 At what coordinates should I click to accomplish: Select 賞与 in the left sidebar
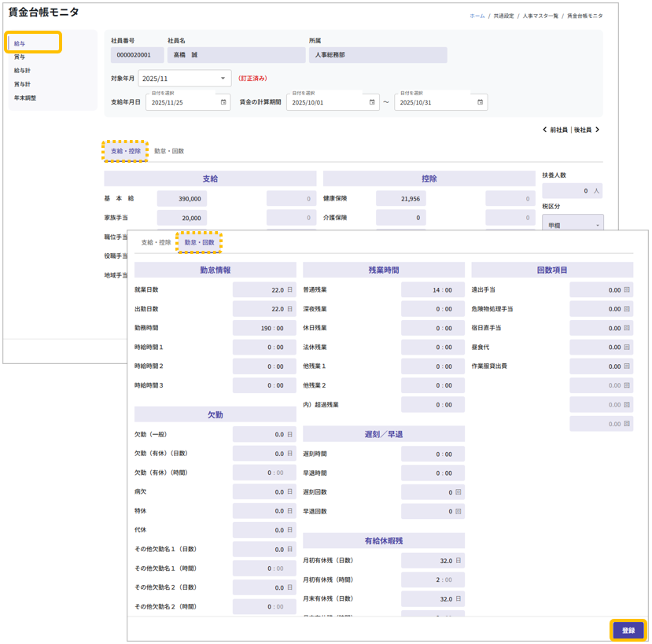pyautogui.click(x=20, y=57)
